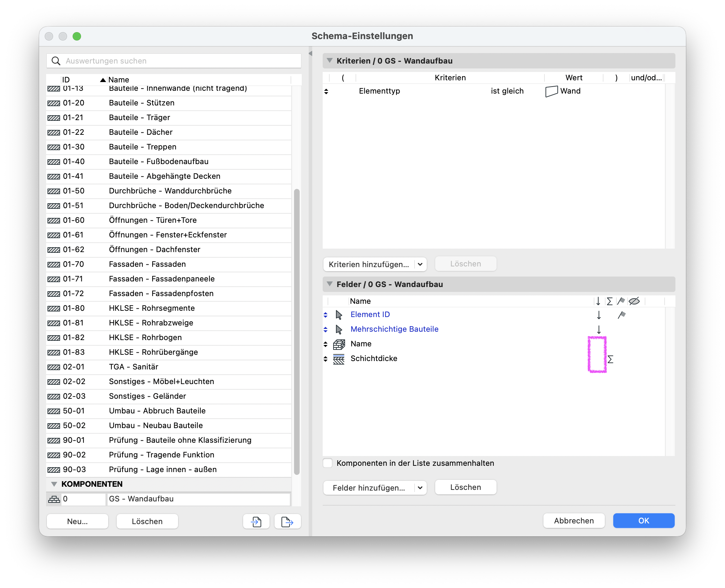This screenshot has width=725, height=588.
Task: Toggle the flag column header in Felder
Action: [621, 301]
